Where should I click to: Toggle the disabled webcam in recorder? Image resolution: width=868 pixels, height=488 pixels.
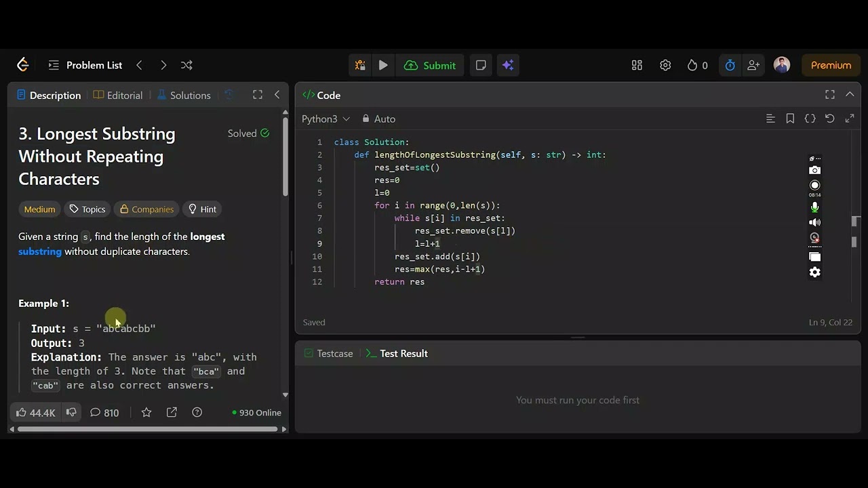[815, 238]
